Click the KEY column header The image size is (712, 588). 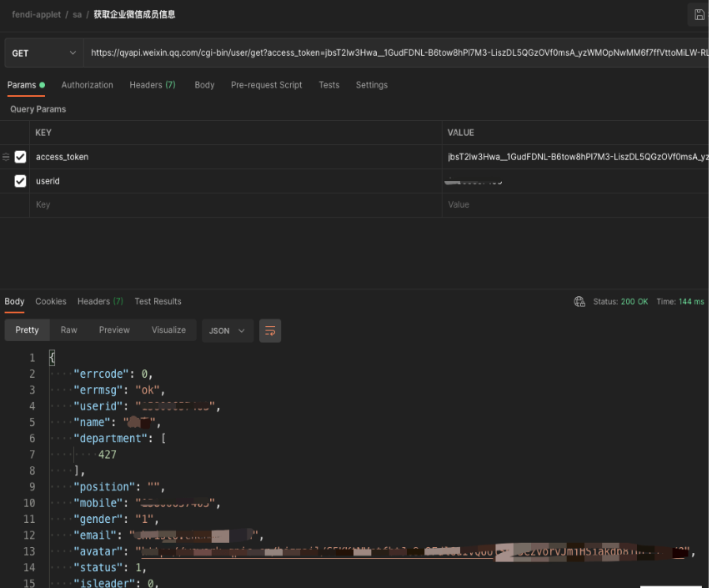(43, 133)
